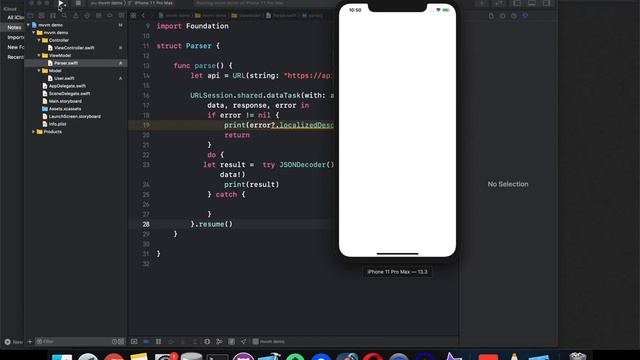This screenshot has height=360, width=640.
Task: Open the Project navigator tab
Action: [30, 16]
